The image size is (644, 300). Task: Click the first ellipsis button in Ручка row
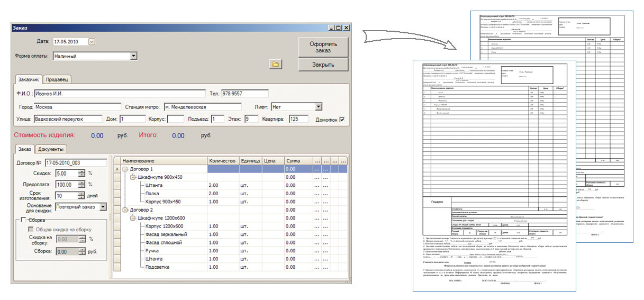(x=317, y=251)
